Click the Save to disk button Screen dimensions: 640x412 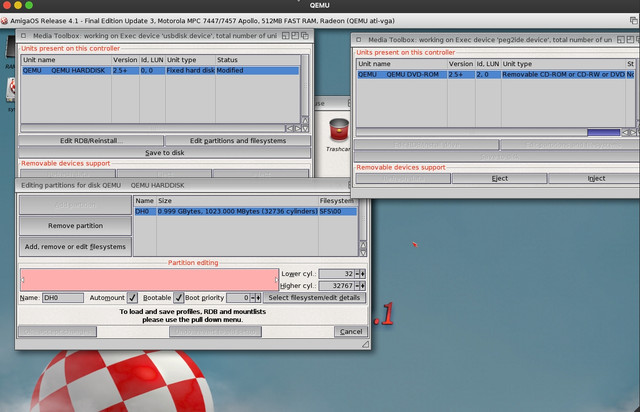click(x=164, y=152)
